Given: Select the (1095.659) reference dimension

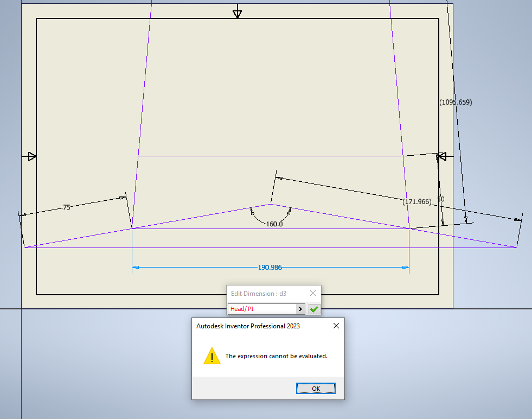Looking at the screenshot, I should 455,101.
